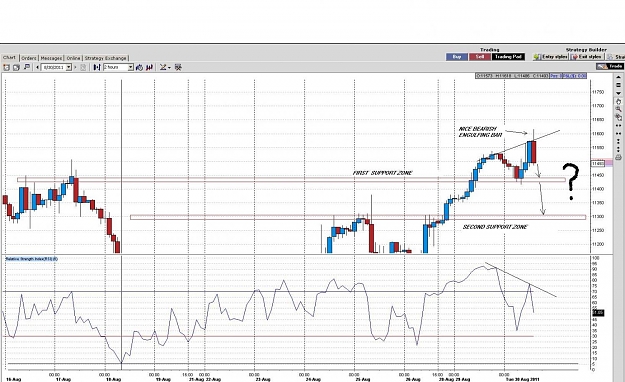Click the NICE BEARISH ENGULFING BAR note
Screen dimensions: 625x382
(x=480, y=132)
